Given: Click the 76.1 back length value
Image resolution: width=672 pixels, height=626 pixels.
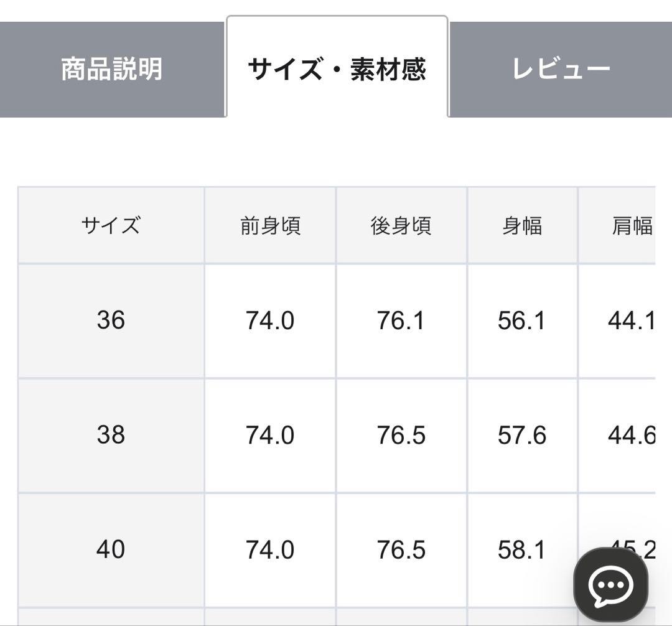Looking at the screenshot, I should point(400,321).
